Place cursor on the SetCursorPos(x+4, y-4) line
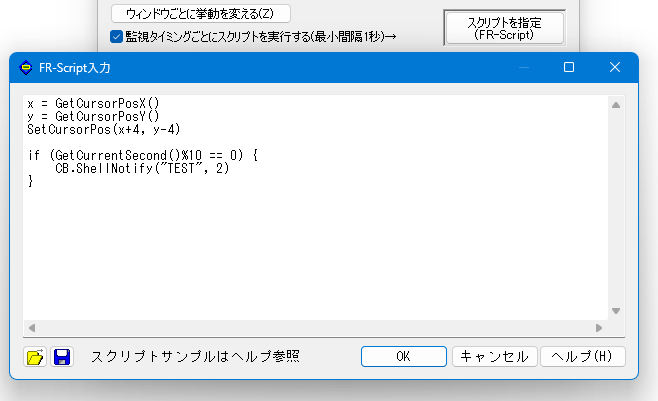The height and width of the screenshot is (401, 658). [104, 130]
